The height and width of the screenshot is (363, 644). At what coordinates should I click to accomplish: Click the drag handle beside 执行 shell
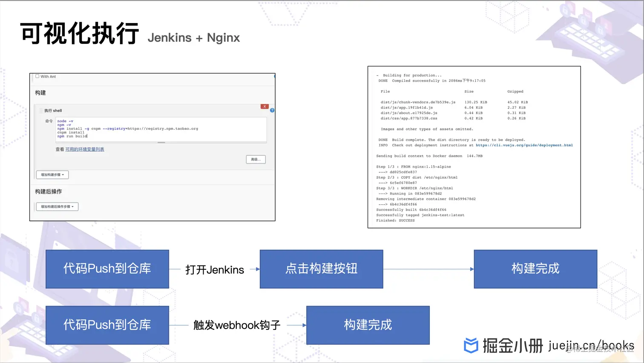pos(41,111)
